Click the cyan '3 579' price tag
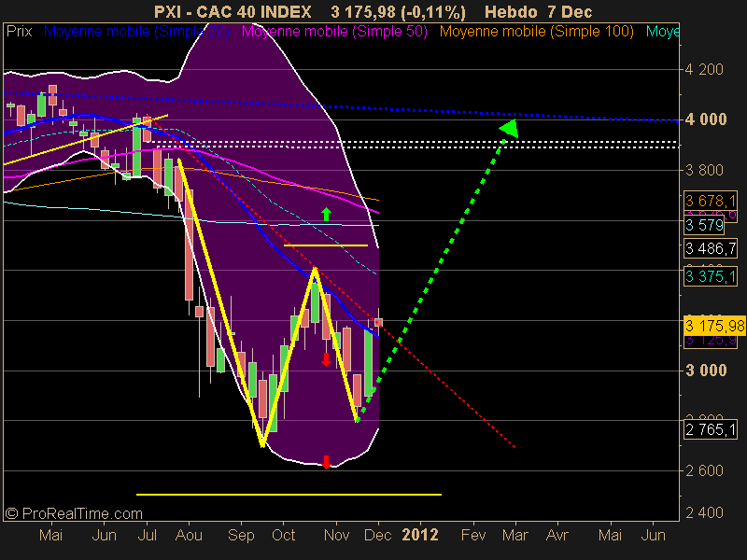The height and width of the screenshot is (560, 747). (704, 225)
